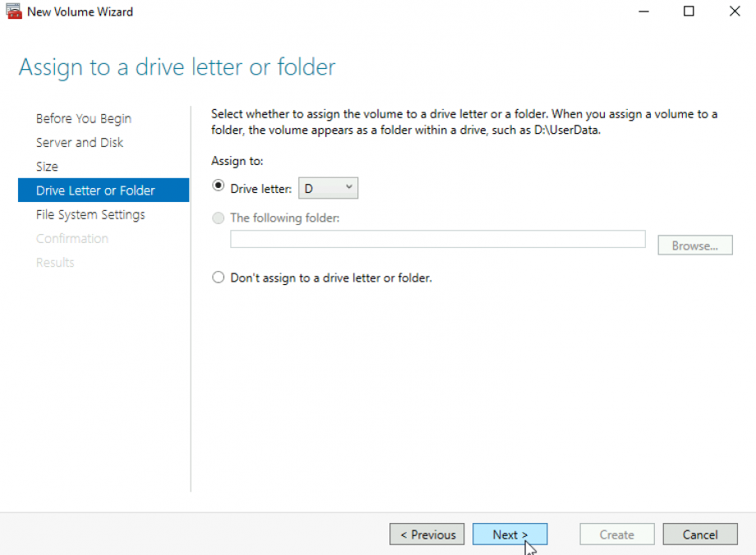Viewport: 756px width, 555px height.
Task: Go back using the Previous button
Action: click(x=426, y=534)
